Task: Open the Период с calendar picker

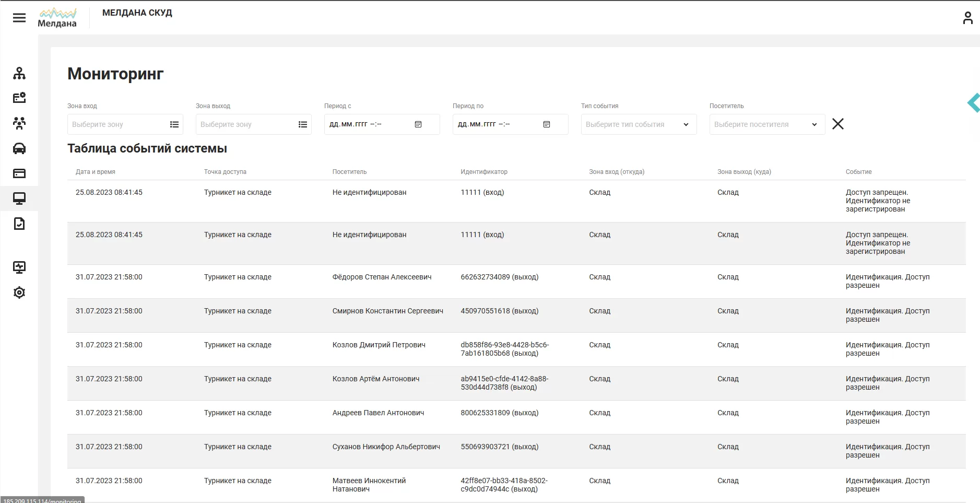Action: [x=418, y=124]
